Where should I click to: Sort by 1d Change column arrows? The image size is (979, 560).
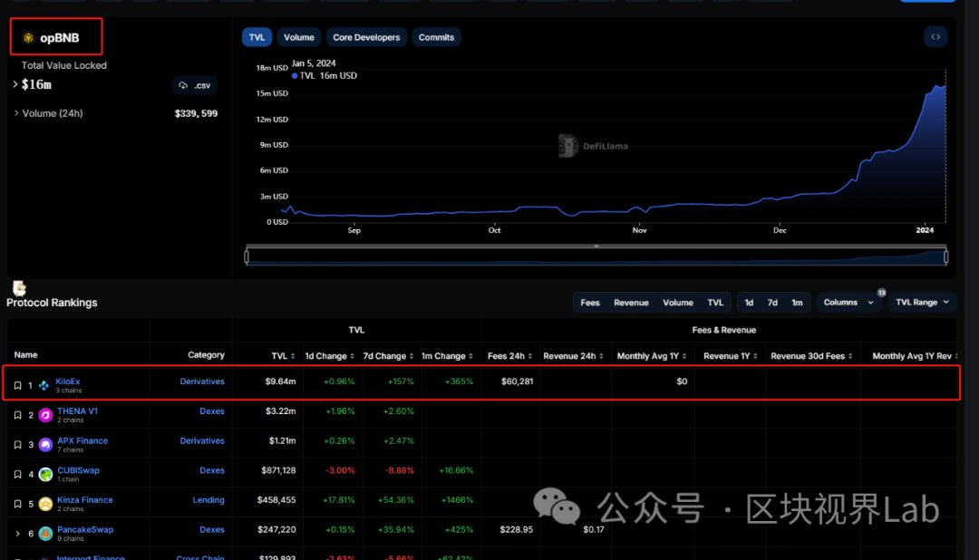click(x=352, y=356)
